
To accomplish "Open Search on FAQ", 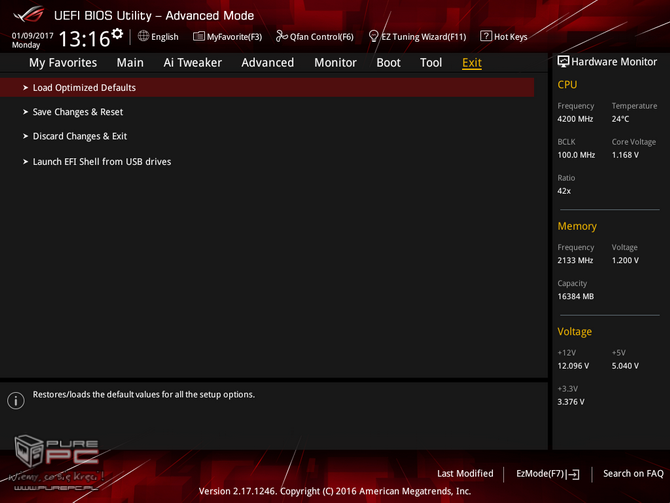I will pyautogui.click(x=633, y=474).
